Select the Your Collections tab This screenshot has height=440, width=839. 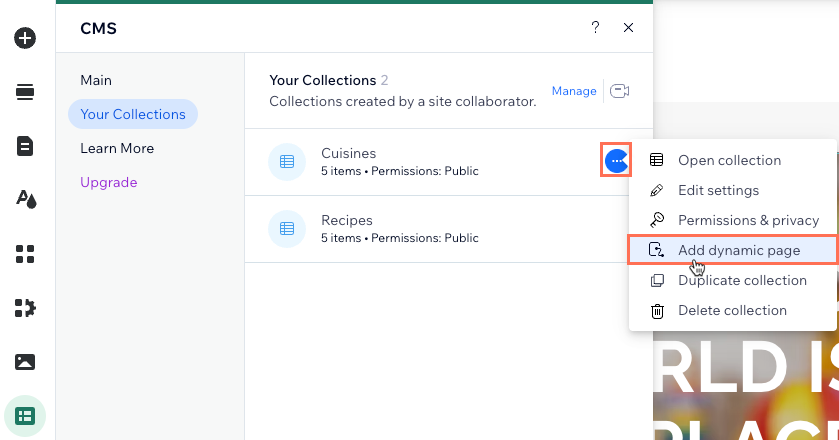click(133, 114)
